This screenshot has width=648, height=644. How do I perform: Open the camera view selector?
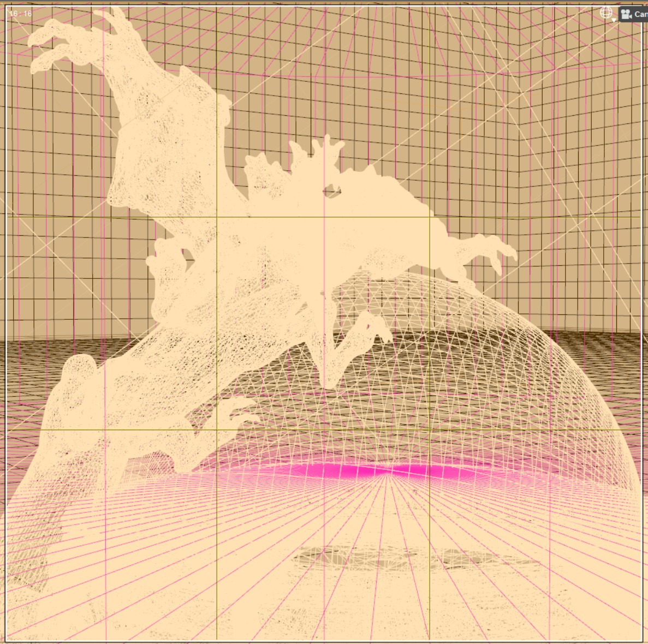click(x=633, y=14)
